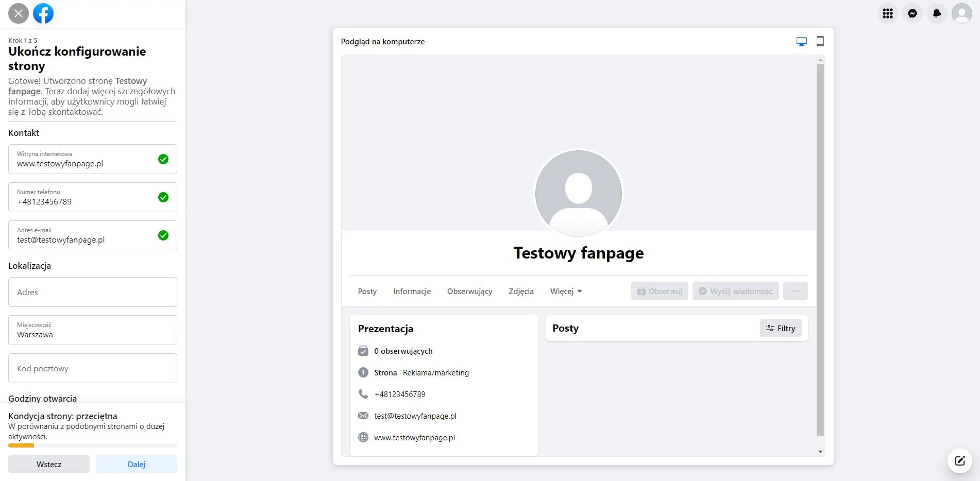Open the account profile avatar menu
Screen dimensions: 980x481
coord(961,13)
